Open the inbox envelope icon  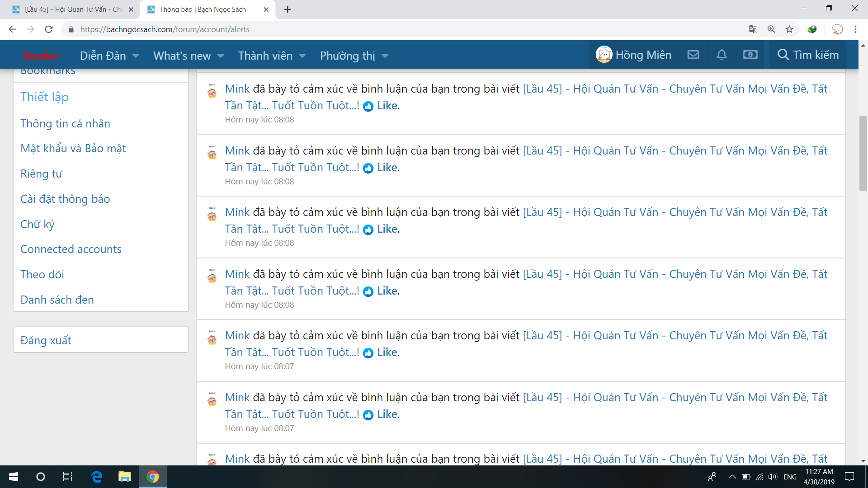pos(693,55)
